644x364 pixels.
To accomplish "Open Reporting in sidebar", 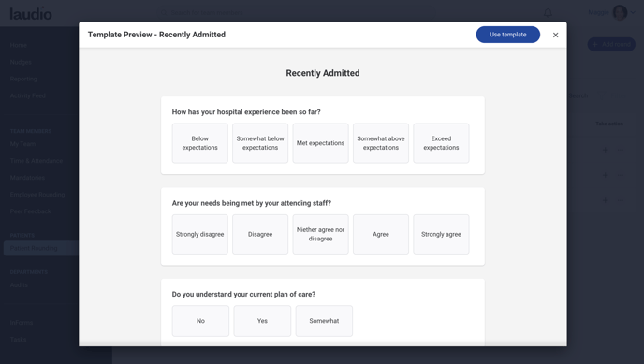I will (x=23, y=79).
